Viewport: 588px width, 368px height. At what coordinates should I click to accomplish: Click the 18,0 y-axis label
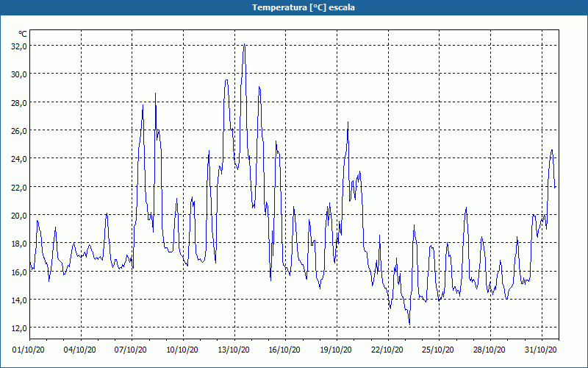18,244
